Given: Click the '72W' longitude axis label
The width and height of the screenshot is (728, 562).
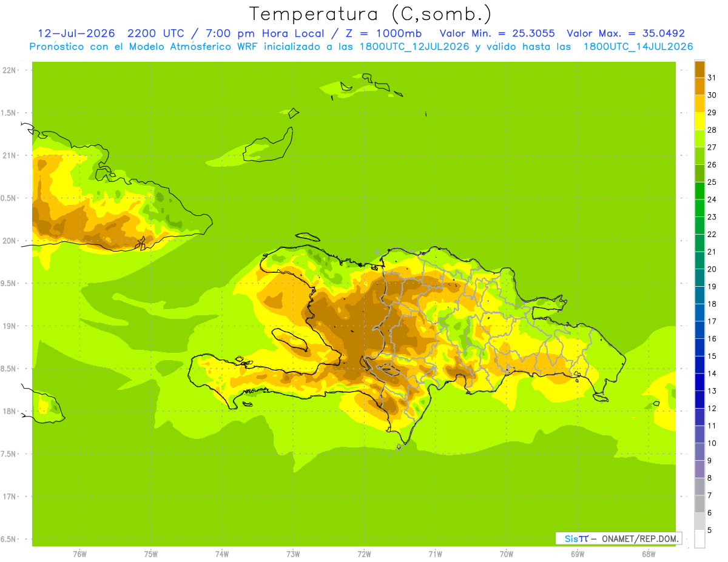Looking at the screenshot, I should pyautogui.click(x=364, y=554).
